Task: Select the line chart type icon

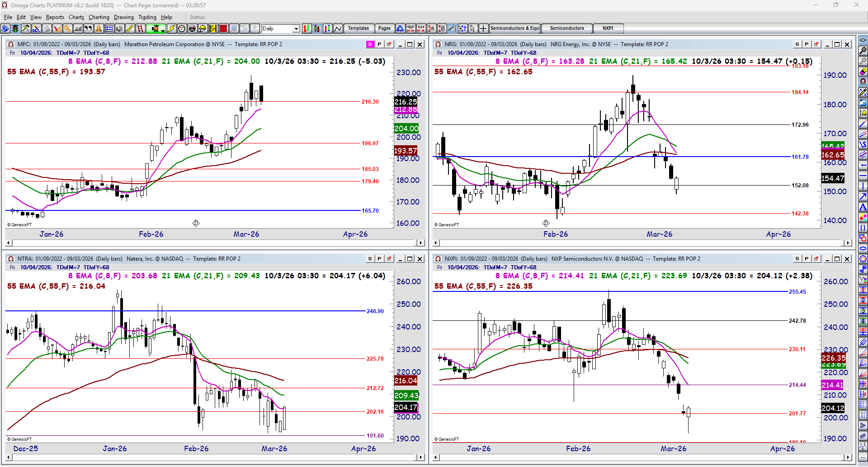Action: point(338,29)
